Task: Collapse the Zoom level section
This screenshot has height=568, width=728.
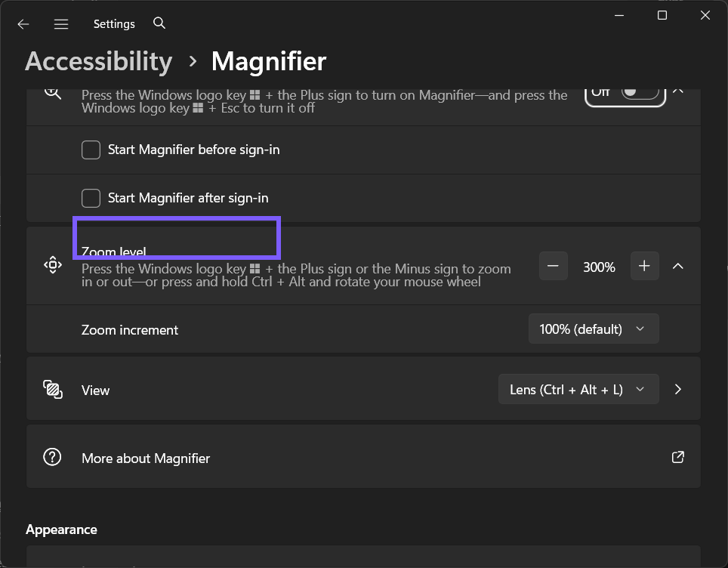Action: [678, 266]
